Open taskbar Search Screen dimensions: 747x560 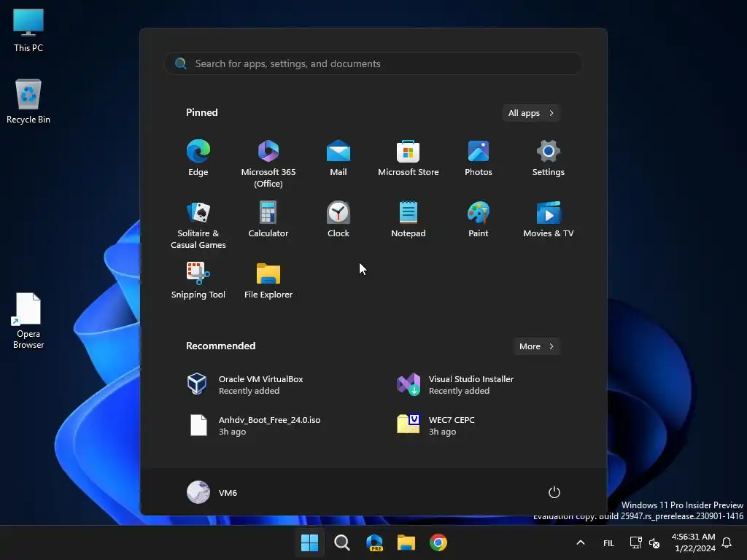[341, 542]
